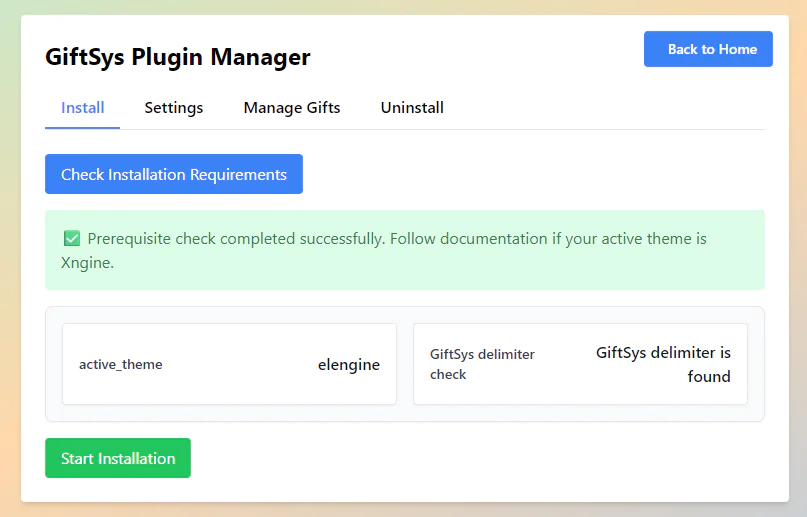Click the green checkmark icon in success banner

coord(72,238)
